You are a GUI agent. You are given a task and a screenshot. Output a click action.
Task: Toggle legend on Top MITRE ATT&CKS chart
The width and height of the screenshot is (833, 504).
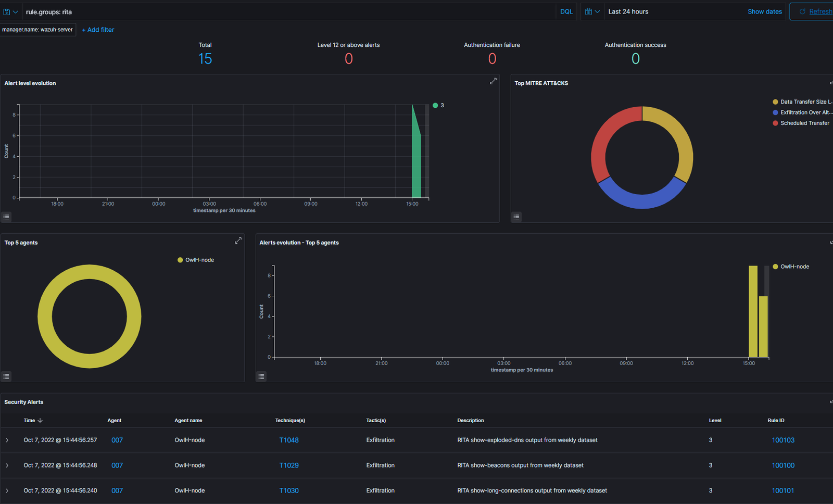[x=516, y=217]
